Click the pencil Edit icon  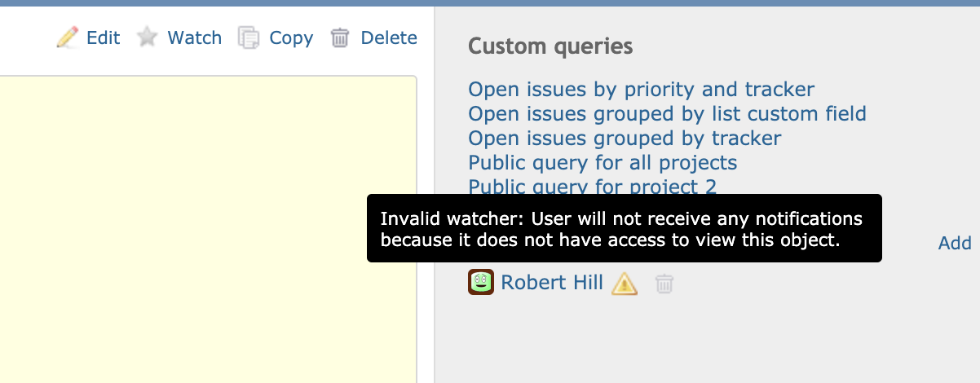coord(68,37)
